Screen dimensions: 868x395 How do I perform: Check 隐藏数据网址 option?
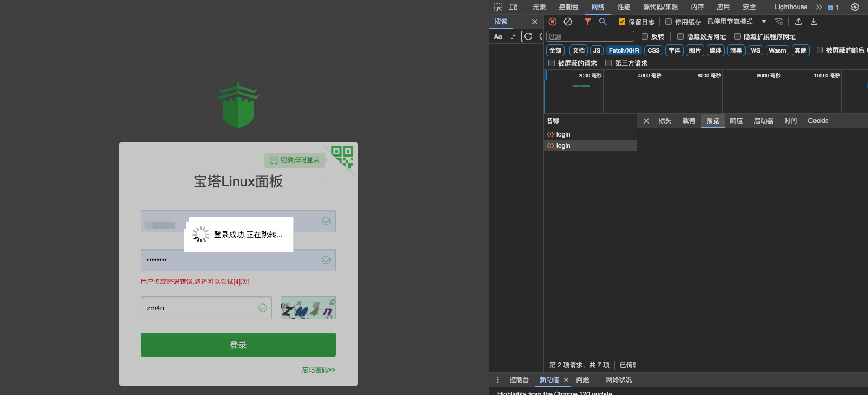click(x=681, y=36)
